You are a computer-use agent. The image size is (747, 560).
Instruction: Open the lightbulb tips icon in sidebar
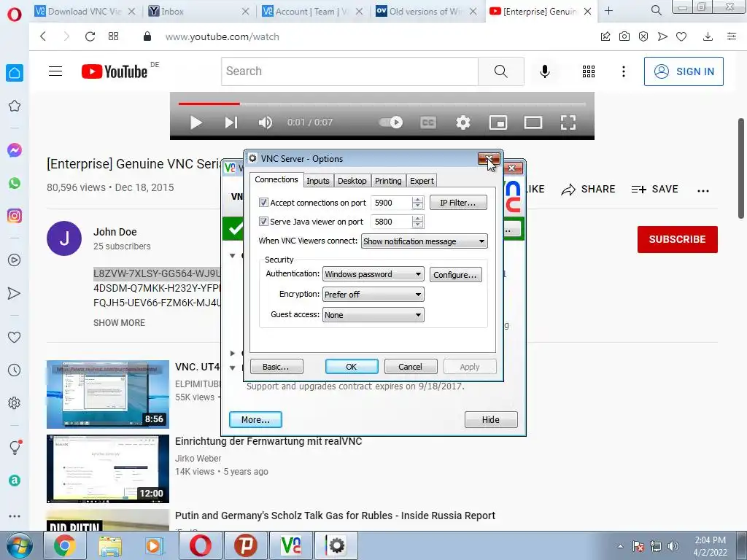click(15, 447)
